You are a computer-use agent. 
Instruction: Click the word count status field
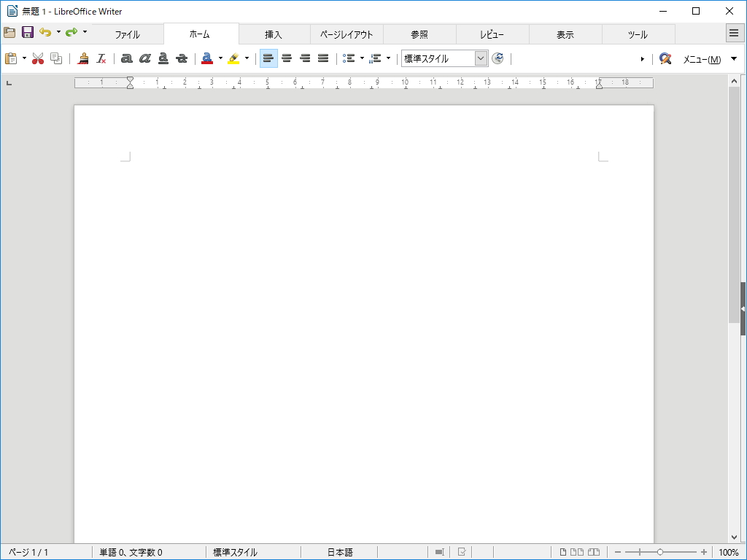(x=131, y=553)
